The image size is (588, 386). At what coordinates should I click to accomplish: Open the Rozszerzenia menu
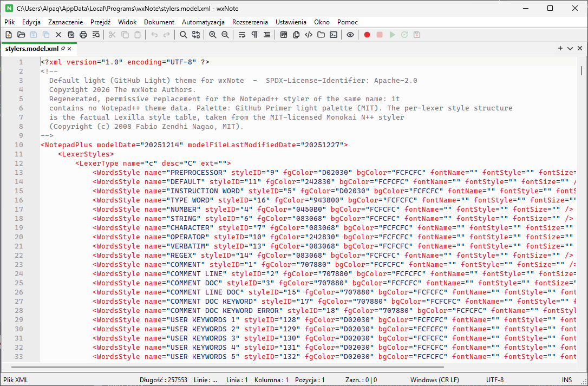tap(250, 22)
